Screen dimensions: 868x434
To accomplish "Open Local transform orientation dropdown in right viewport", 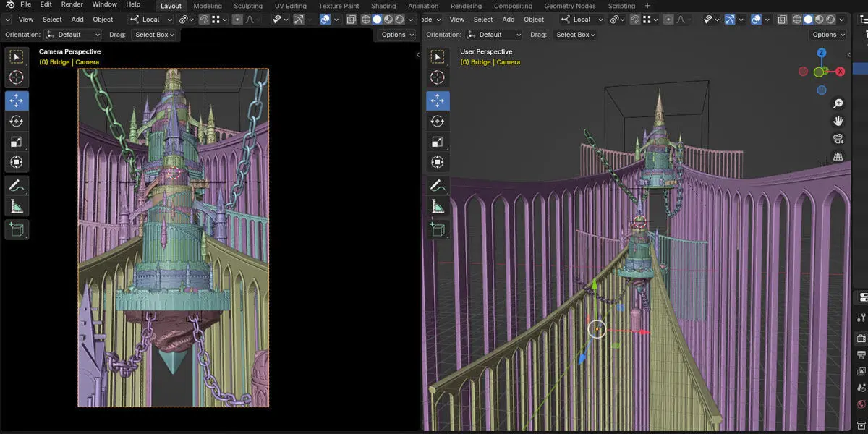I will tap(582, 20).
